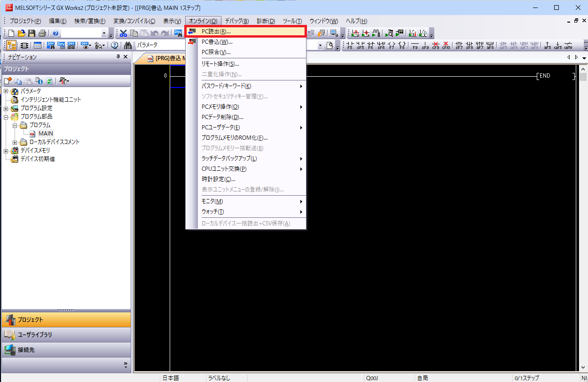
Task: Switch to the プロジェクト navigation pane button
Action: pyautogui.click(x=66, y=320)
